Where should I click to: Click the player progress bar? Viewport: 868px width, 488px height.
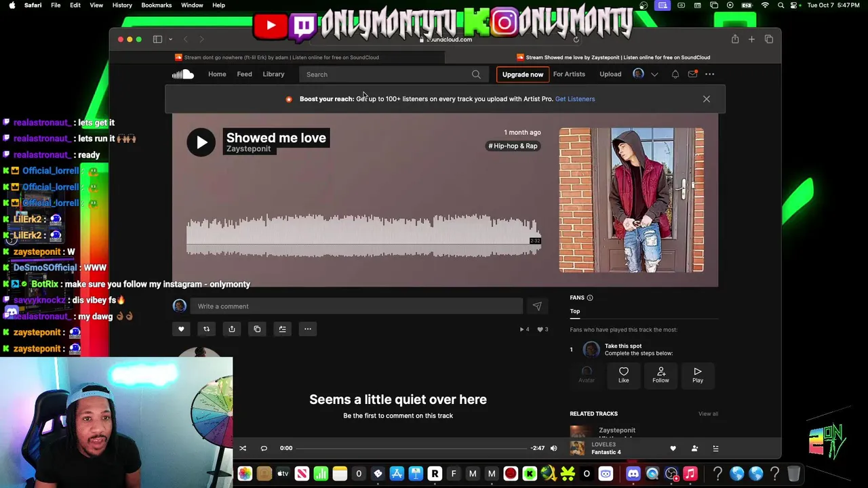tap(411, 448)
